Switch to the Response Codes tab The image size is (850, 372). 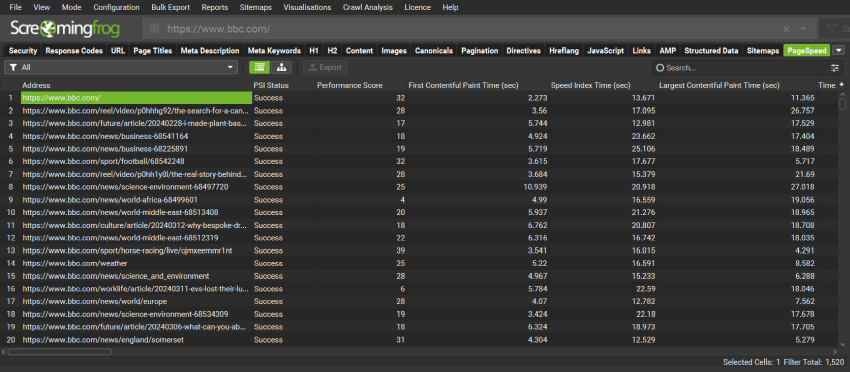click(x=74, y=50)
